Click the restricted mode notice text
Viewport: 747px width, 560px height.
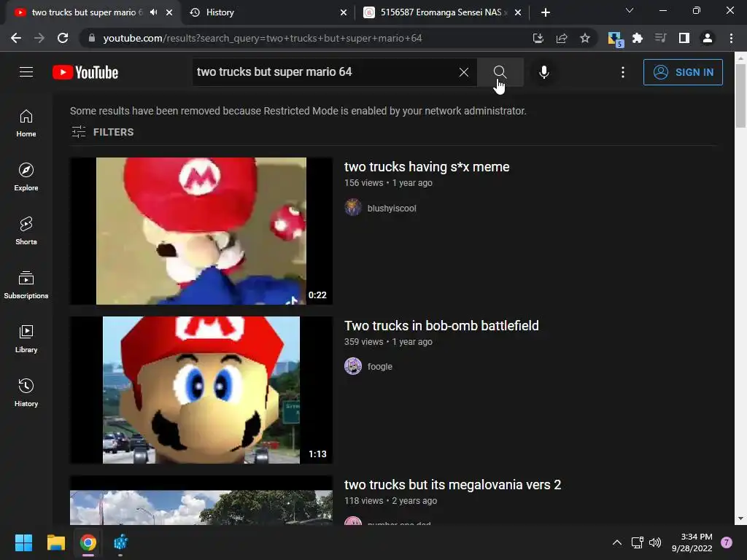pos(298,111)
